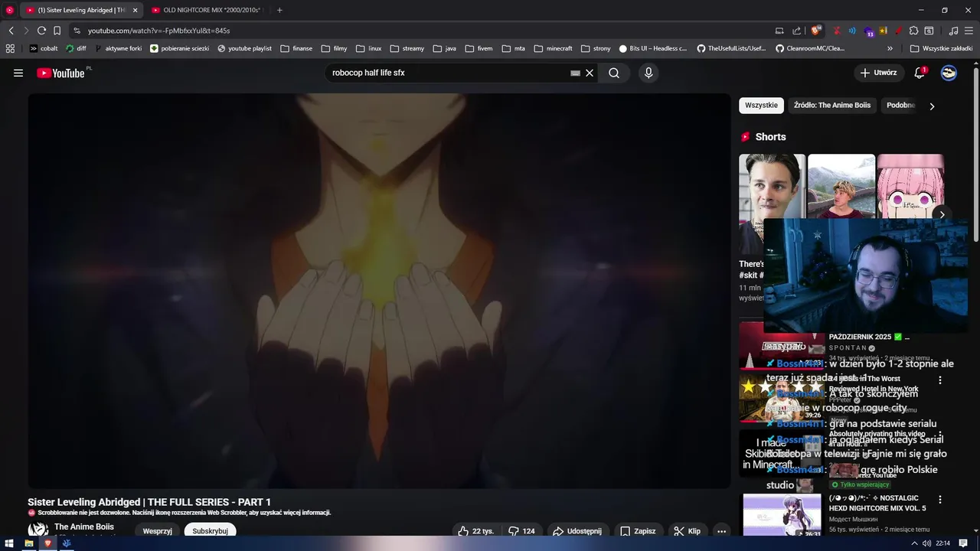Open The Anime Boiis channel avatar

pos(38,530)
